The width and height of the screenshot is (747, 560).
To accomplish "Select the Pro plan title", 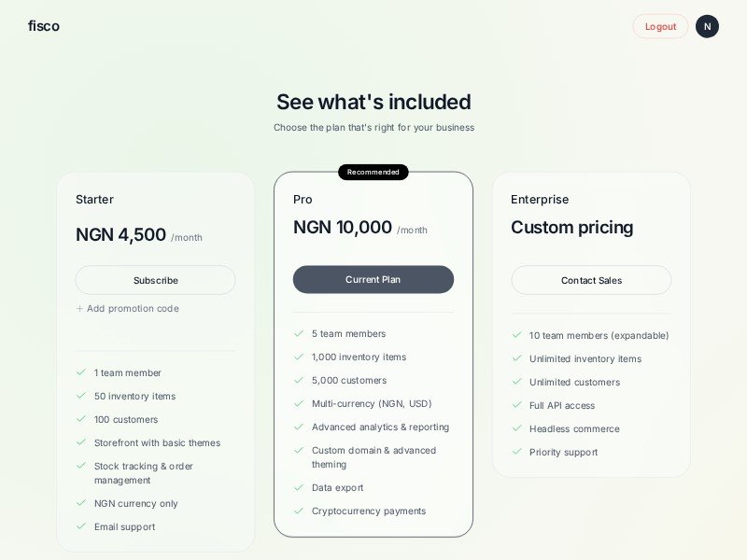I will tap(303, 200).
